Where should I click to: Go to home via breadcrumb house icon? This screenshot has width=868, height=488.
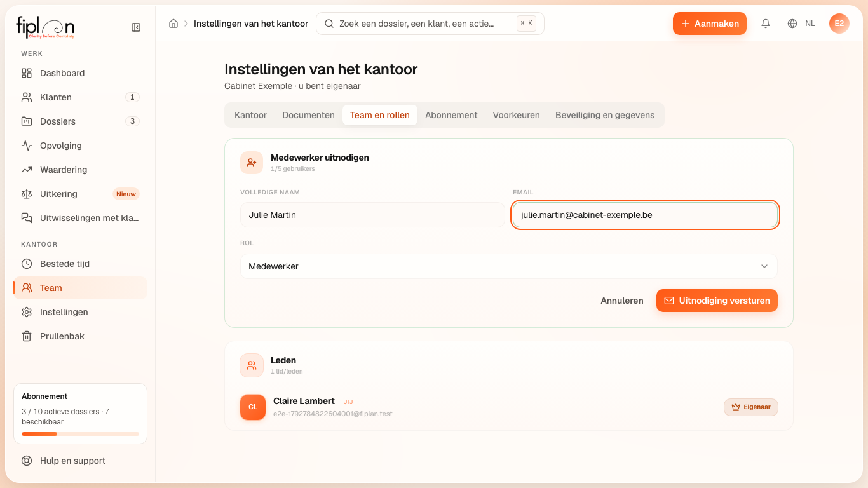coord(173,24)
